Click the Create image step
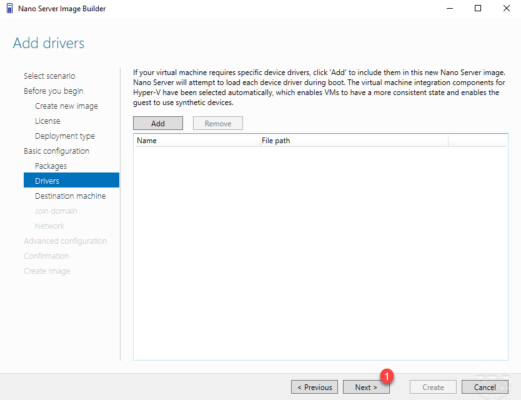This screenshot has width=521, height=400. click(x=47, y=271)
